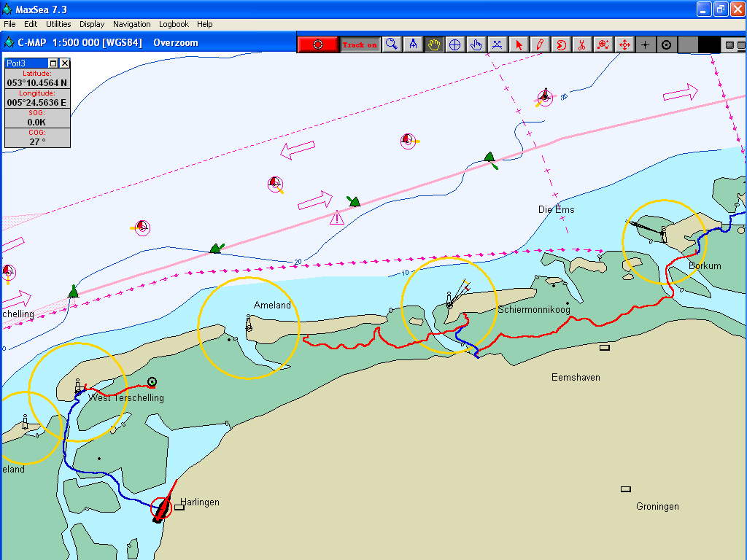
Task: Close the Port3 position panel
Action: pos(64,63)
